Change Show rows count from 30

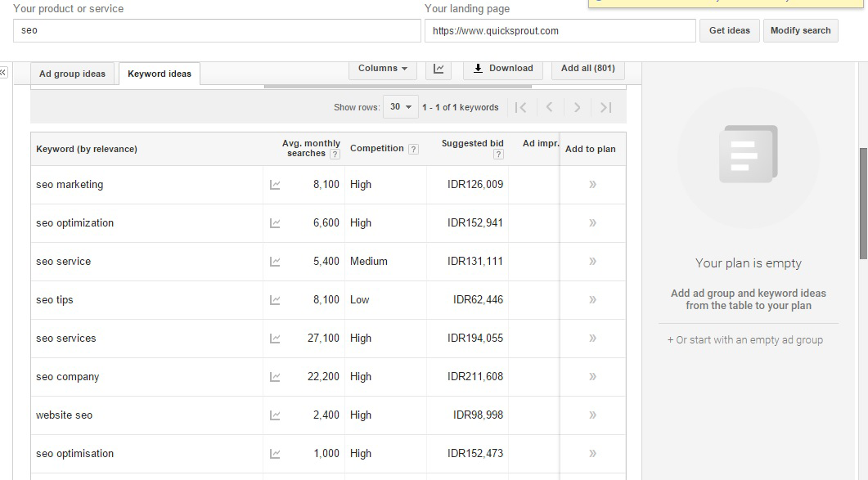click(400, 107)
